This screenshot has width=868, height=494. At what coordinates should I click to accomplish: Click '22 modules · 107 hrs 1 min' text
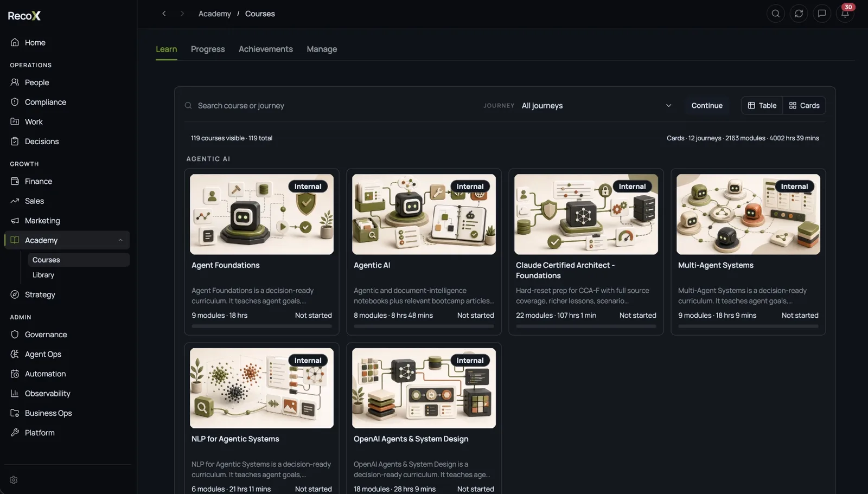[x=556, y=316]
